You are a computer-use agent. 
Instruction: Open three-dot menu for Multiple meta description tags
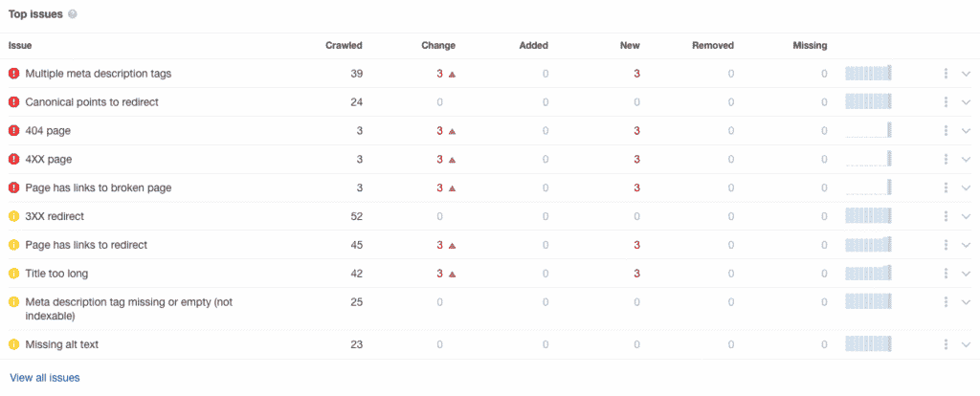coord(947,74)
